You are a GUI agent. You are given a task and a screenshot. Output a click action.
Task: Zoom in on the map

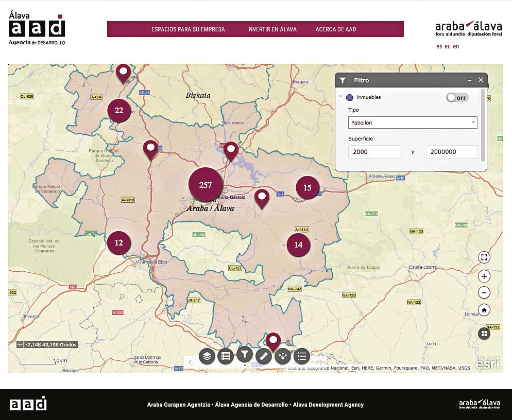pyautogui.click(x=484, y=276)
